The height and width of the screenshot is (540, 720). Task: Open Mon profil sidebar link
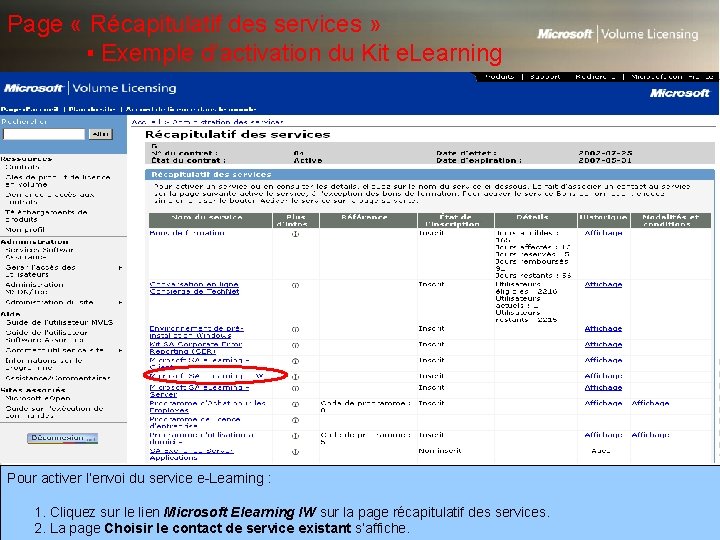pos(25,230)
